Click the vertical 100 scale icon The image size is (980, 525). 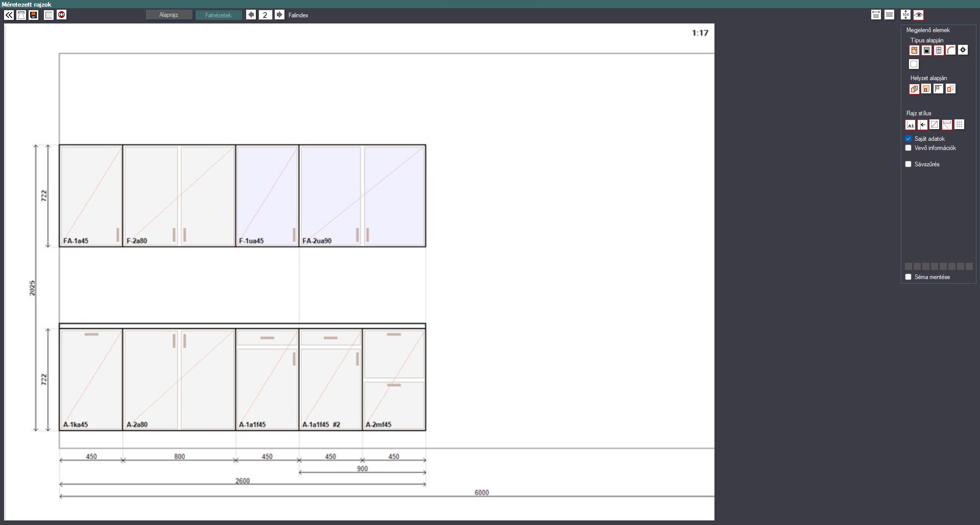tap(905, 15)
